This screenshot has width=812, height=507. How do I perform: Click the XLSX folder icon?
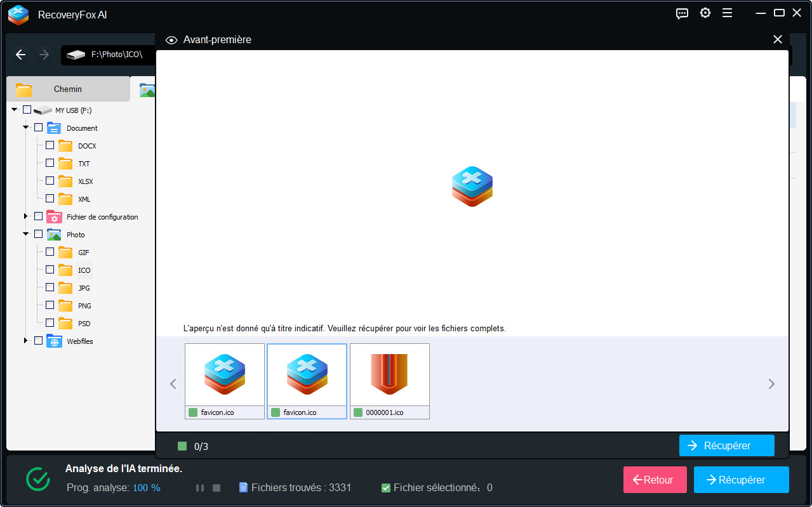(65, 181)
